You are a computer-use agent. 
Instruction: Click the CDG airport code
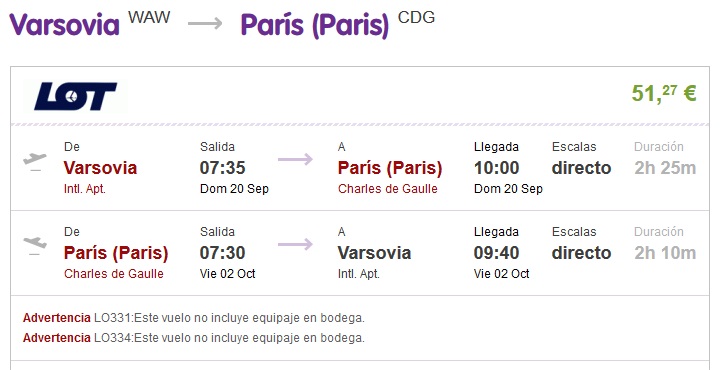(416, 17)
